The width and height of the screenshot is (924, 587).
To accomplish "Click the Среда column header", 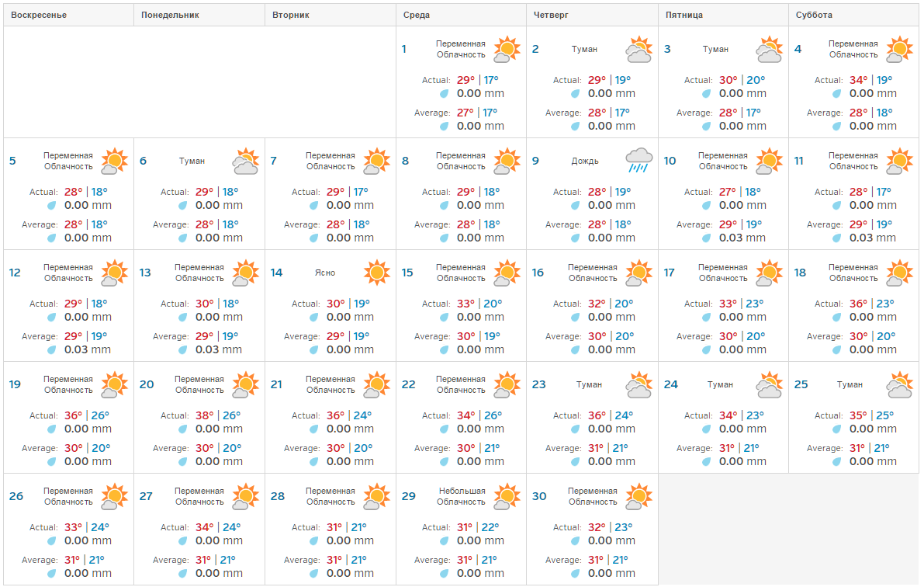I will pyautogui.click(x=417, y=15).
